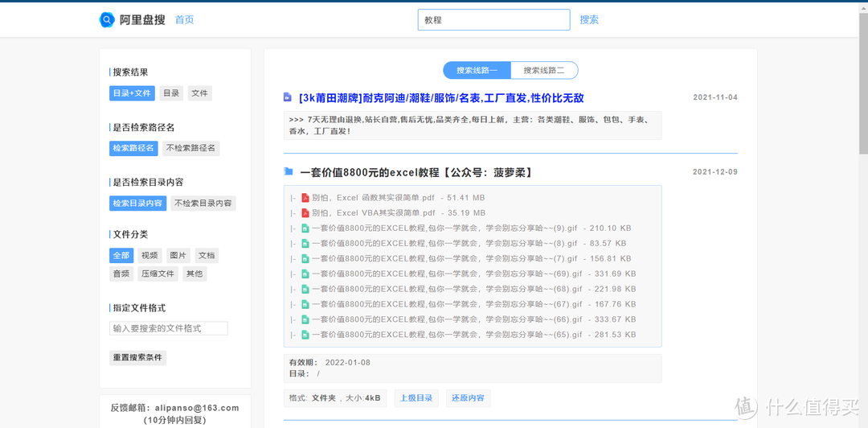The width and height of the screenshot is (868, 428).
Task: Toggle 不检索路径名 option
Action: 191,148
